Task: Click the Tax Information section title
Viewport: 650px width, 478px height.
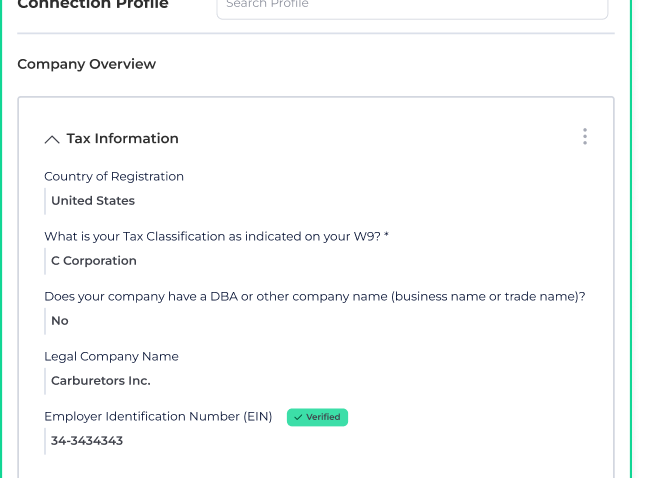Action: (x=122, y=139)
